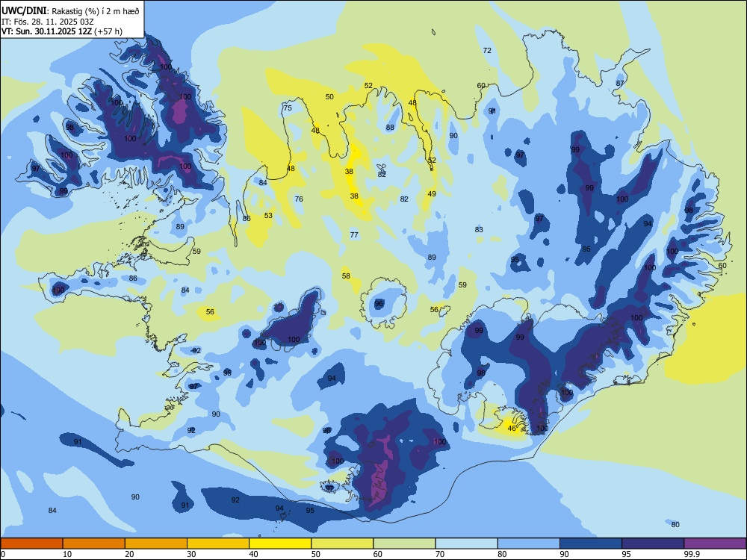
Task: Pick the pale green 60–70 legend swatch
Action: 404,544
